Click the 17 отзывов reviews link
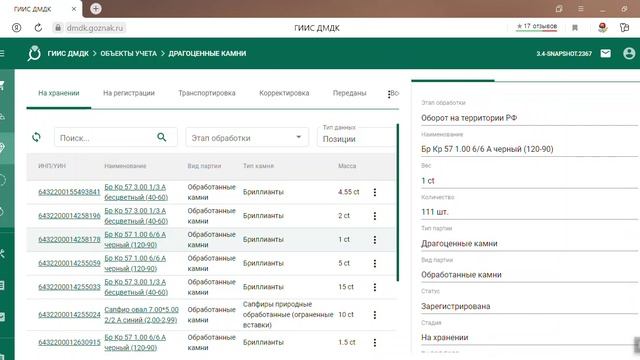The width and height of the screenshot is (640, 360). [536, 27]
